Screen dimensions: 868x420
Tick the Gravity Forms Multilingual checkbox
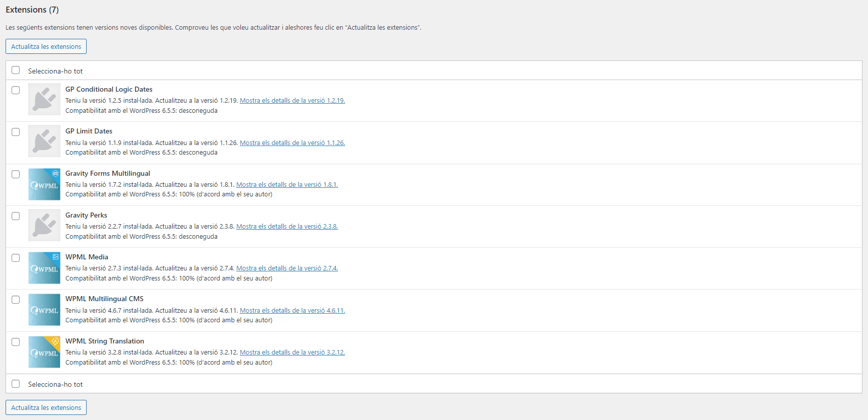coord(16,174)
